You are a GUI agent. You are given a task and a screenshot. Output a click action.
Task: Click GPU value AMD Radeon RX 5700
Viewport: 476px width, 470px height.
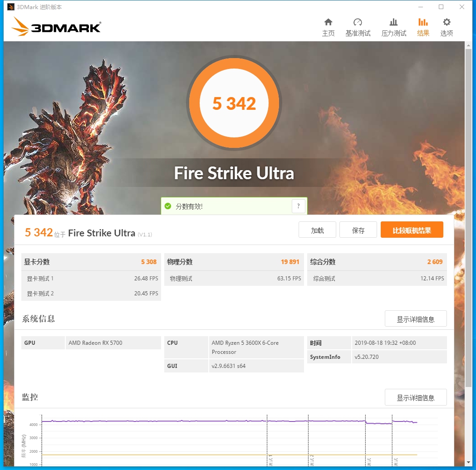click(x=95, y=343)
